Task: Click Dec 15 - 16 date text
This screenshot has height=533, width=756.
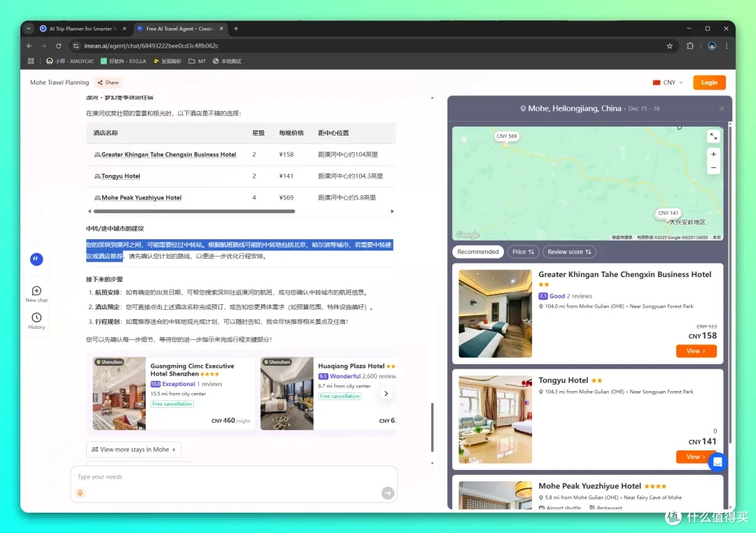Action: 644,109
